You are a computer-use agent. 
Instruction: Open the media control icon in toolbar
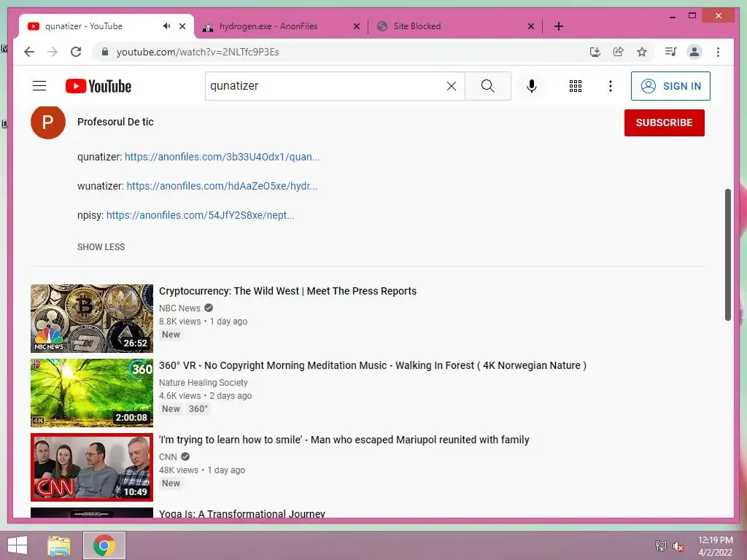click(x=671, y=52)
